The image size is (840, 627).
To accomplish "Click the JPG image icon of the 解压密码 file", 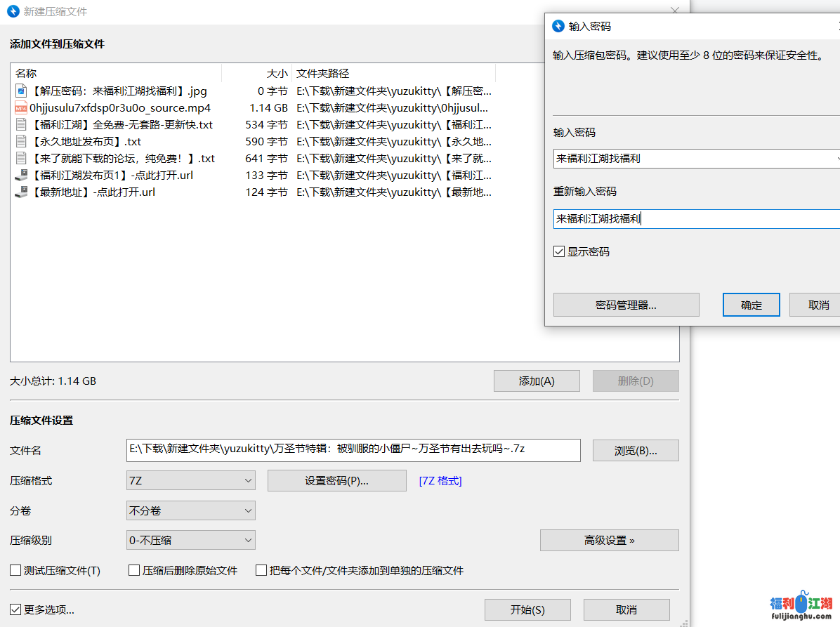I will (x=20, y=91).
